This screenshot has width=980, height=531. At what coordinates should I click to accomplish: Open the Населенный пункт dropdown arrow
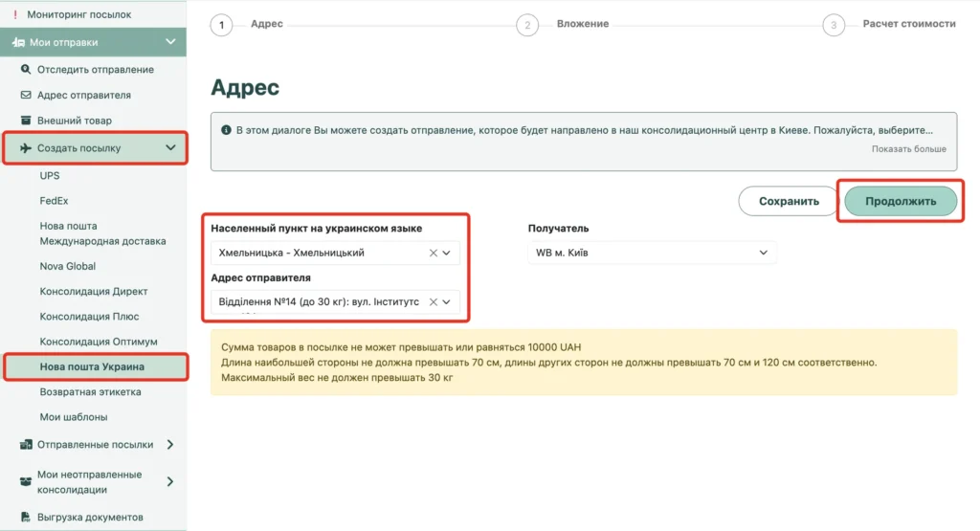coord(446,253)
